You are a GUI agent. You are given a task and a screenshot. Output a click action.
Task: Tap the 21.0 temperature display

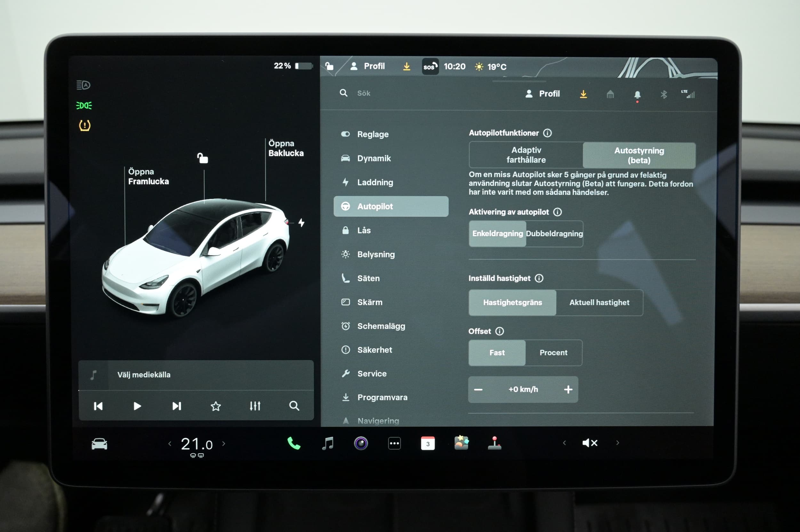pyautogui.click(x=196, y=444)
